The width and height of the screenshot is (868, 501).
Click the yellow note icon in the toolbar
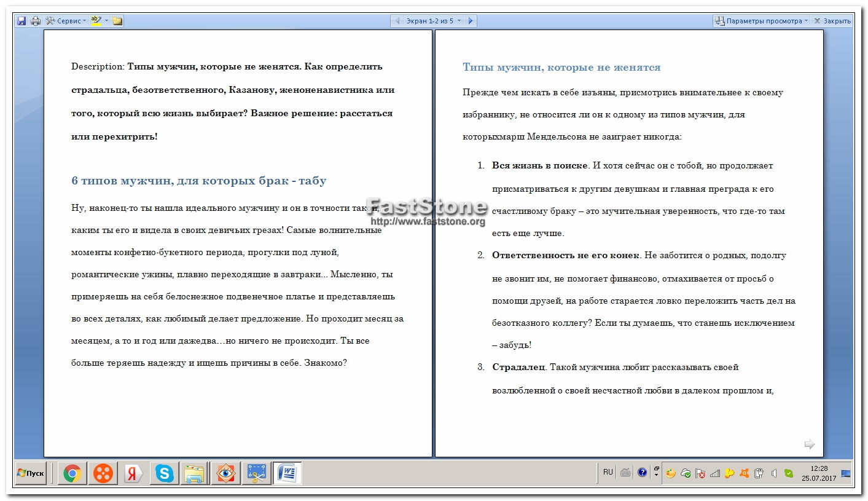117,21
